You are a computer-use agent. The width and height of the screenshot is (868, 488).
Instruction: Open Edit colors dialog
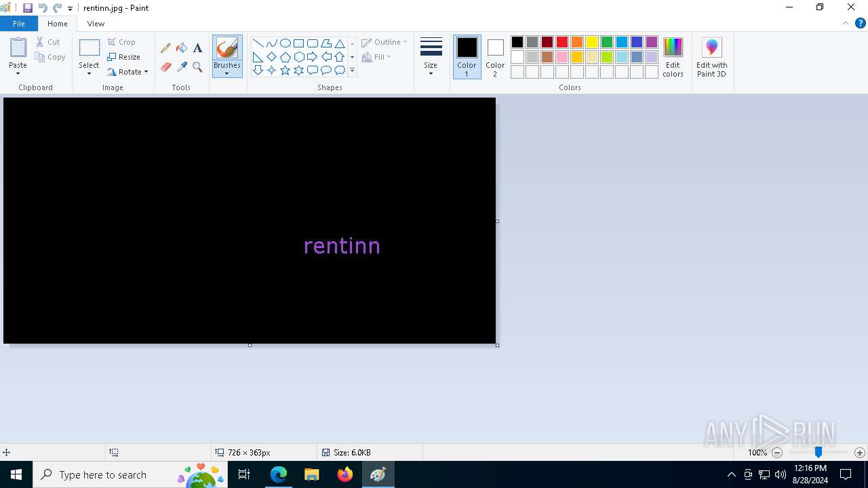pos(673,58)
